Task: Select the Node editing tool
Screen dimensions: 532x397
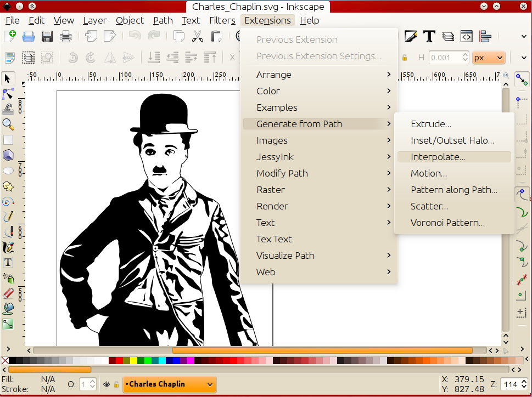Action: pyautogui.click(x=8, y=94)
